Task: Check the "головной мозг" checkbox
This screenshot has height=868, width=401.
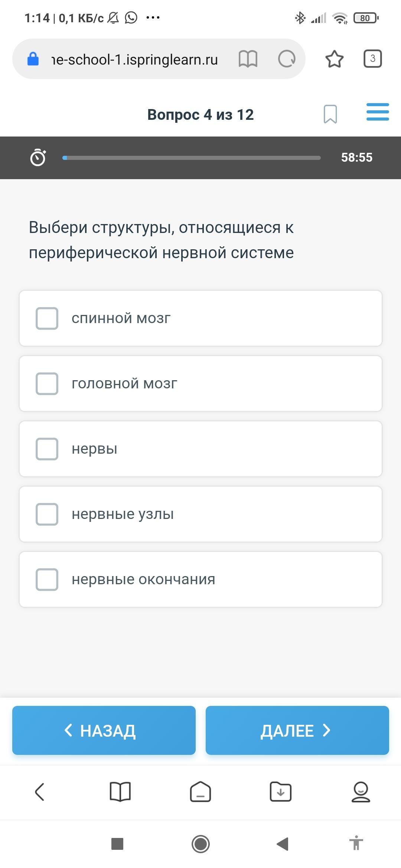Action: pos(47,384)
